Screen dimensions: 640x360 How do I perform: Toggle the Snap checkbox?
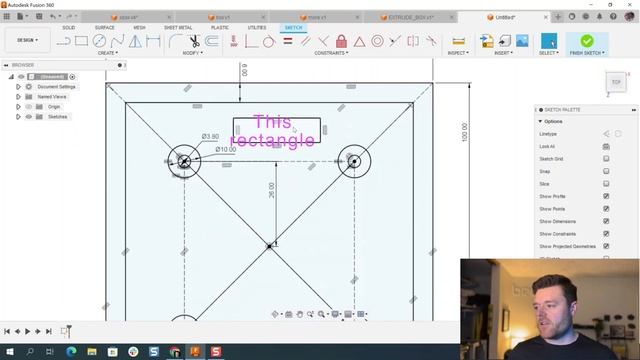[x=606, y=171]
